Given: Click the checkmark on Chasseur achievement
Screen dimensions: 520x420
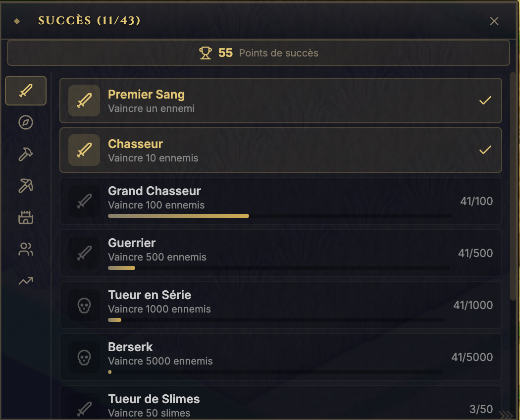Looking at the screenshot, I should pos(485,150).
